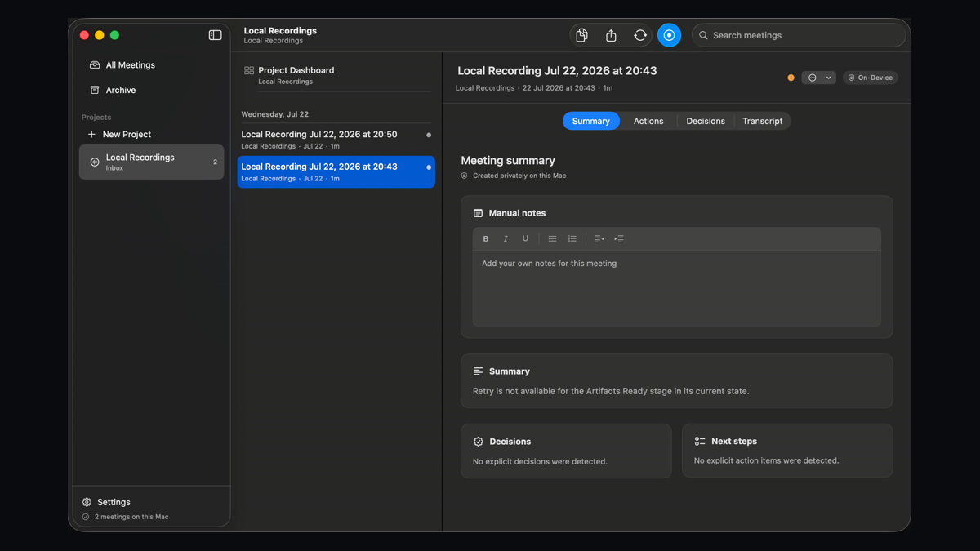Click the sync refresh toolbar icon

click(x=640, y=35)
